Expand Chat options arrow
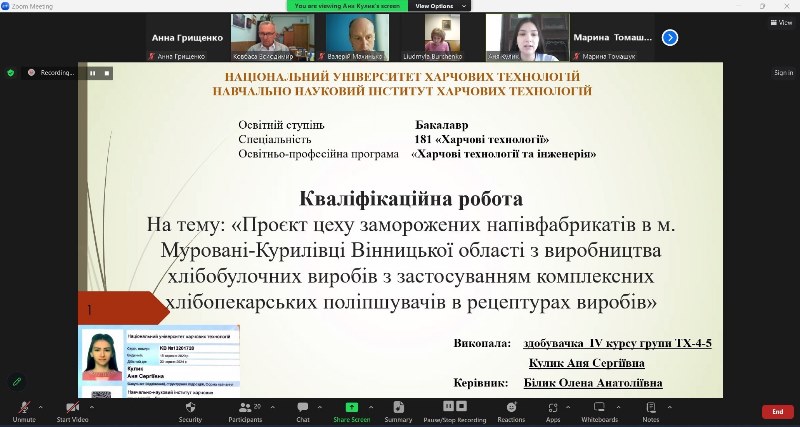 (319, 407)
